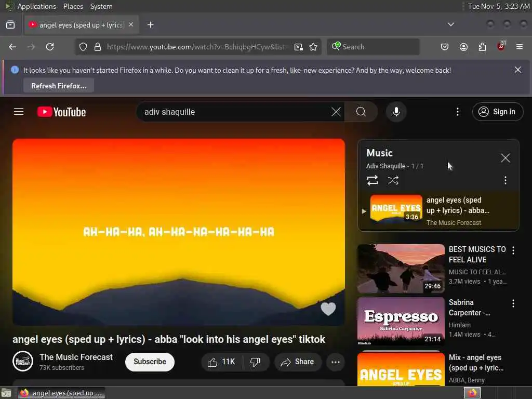The width and height of the screenshot is (532, 399).
Task: Open System menu
Action: pos(101,6)
